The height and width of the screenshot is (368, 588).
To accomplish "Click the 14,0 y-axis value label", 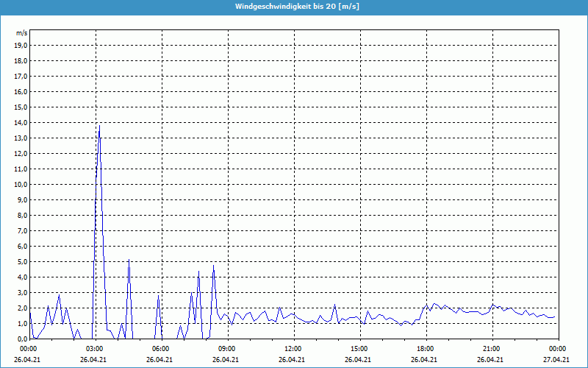I will click(21, 122).
